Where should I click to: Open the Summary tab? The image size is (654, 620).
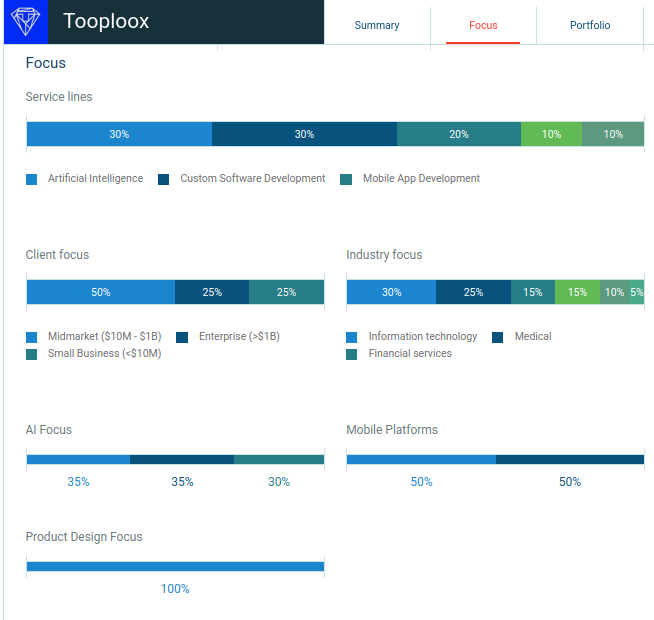[377, 25]
